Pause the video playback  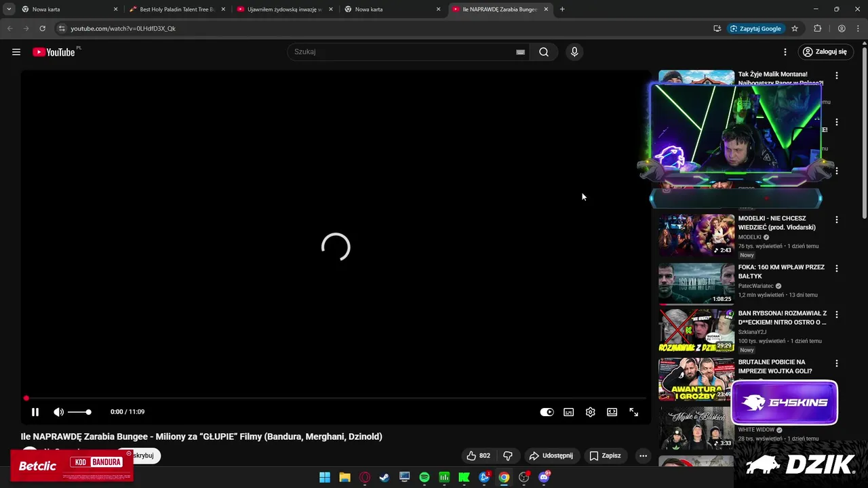pos(35,412)
